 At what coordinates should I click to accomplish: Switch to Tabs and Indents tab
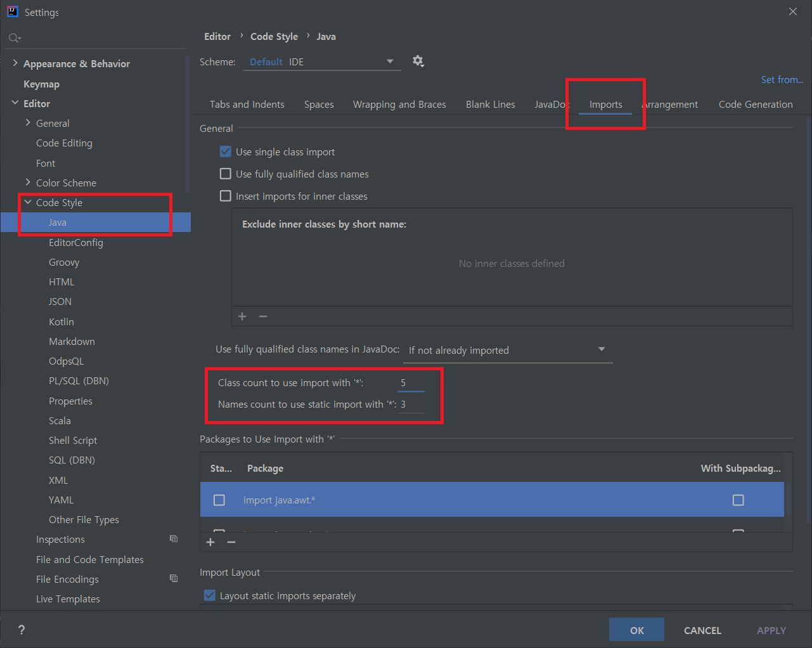(x=247, y=105)
